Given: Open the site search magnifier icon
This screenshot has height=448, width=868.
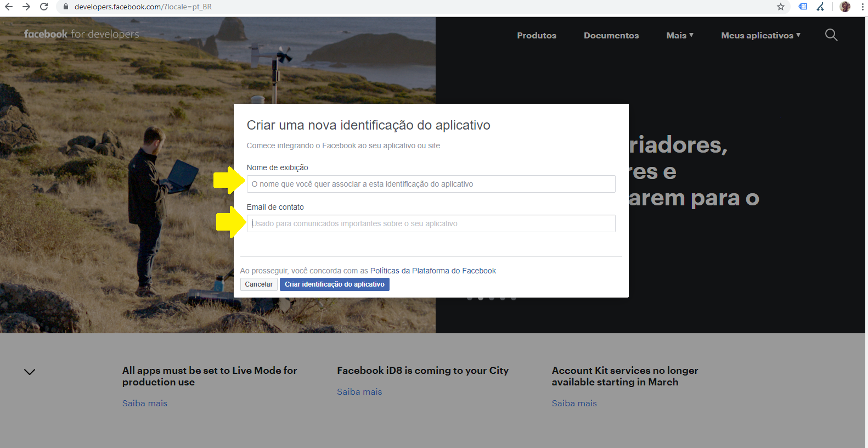Looking at the screenshot, I should click(x=831, y=35).
